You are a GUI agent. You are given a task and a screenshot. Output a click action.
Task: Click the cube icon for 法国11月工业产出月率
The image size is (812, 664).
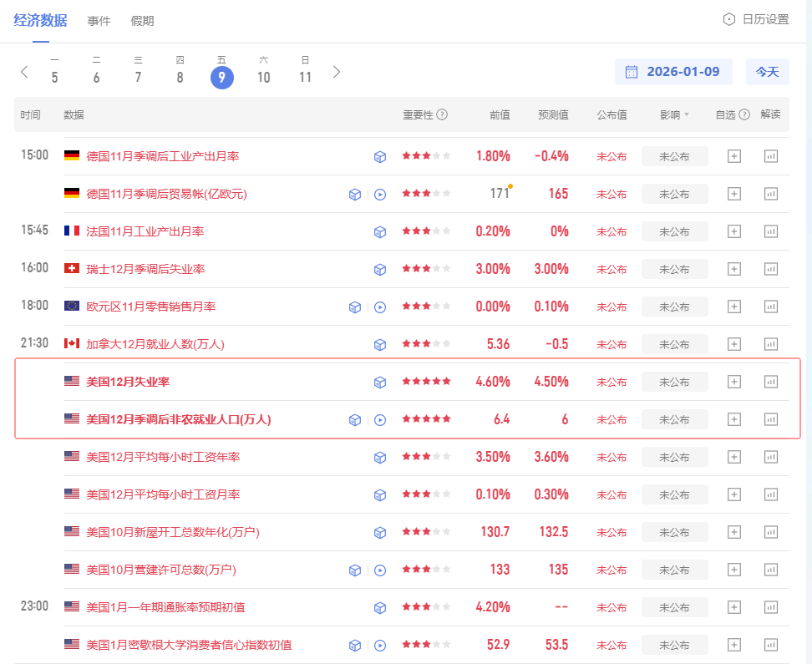pos(380,231)
